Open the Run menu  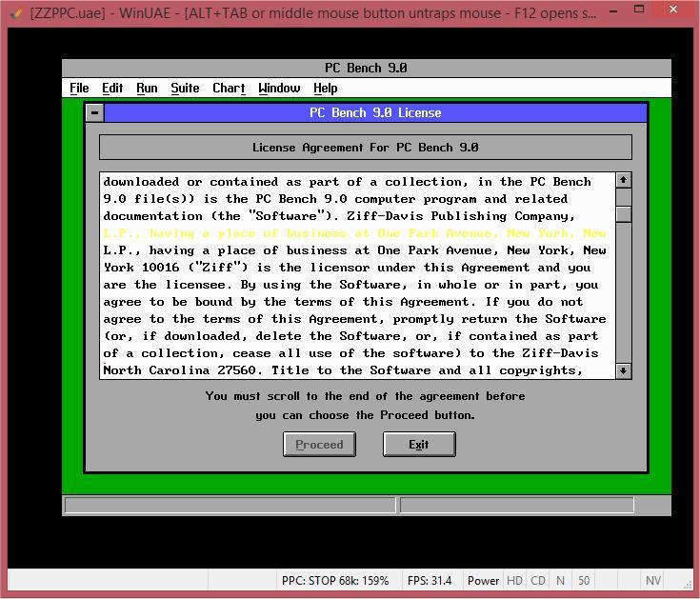pyautogui.click(x=147, y=88)
